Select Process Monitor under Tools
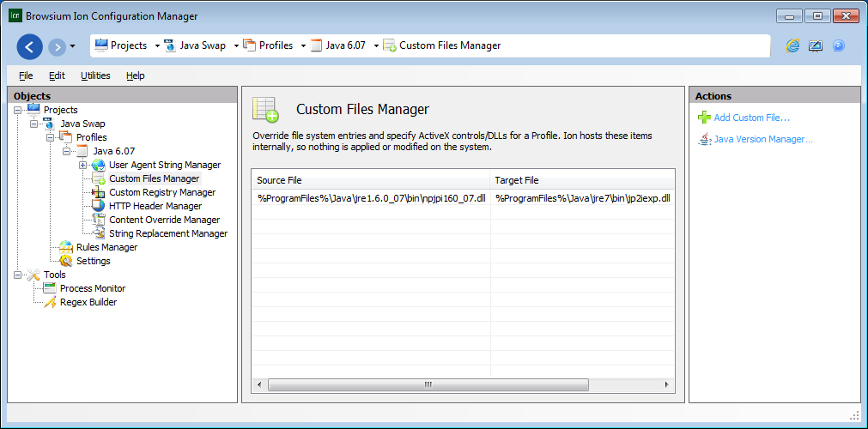Image resolution: width=868 pixels, height=429 pixels. [x=92, y=288]
